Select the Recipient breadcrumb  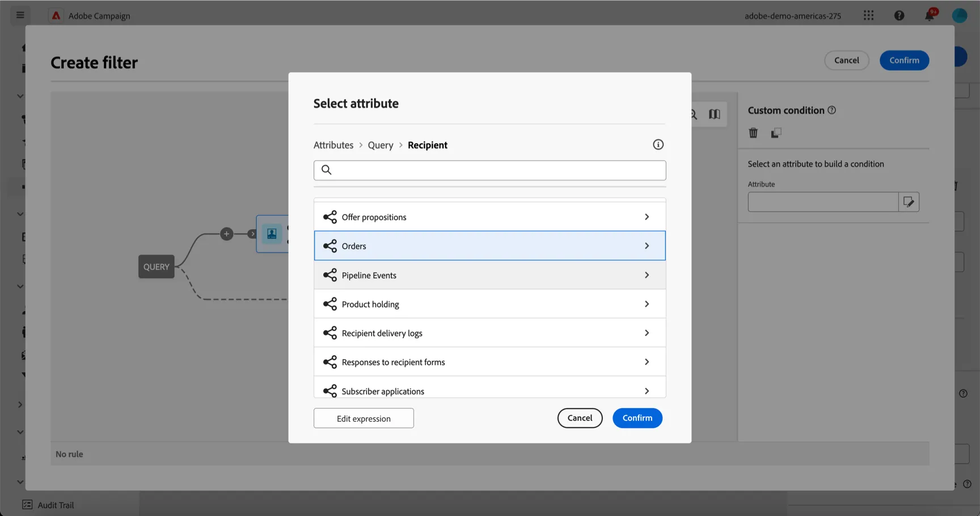tap(428, 145)
